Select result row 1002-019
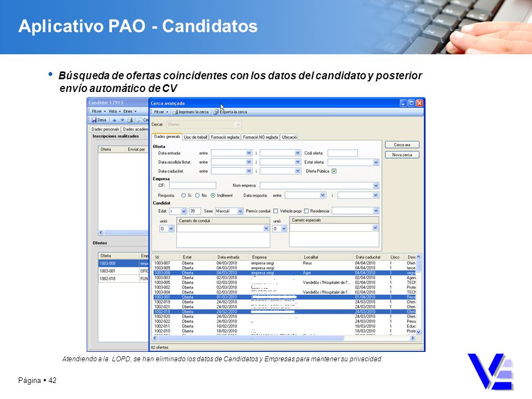Image resolution: width=532 pixels, height=399 pixels. (x=284, y=302)
